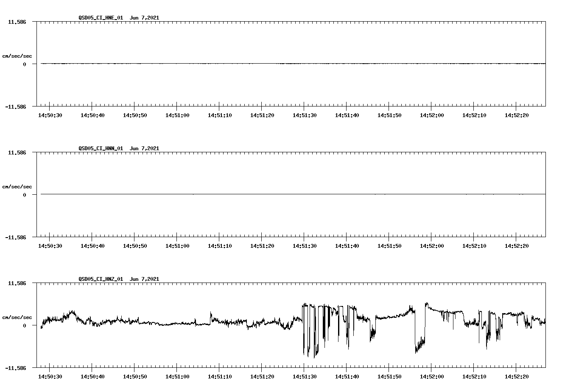This screenshot has width=576, height=392.
Task: Click the 11.586 upper limit on HNE plot
Action: coord(17,22)
